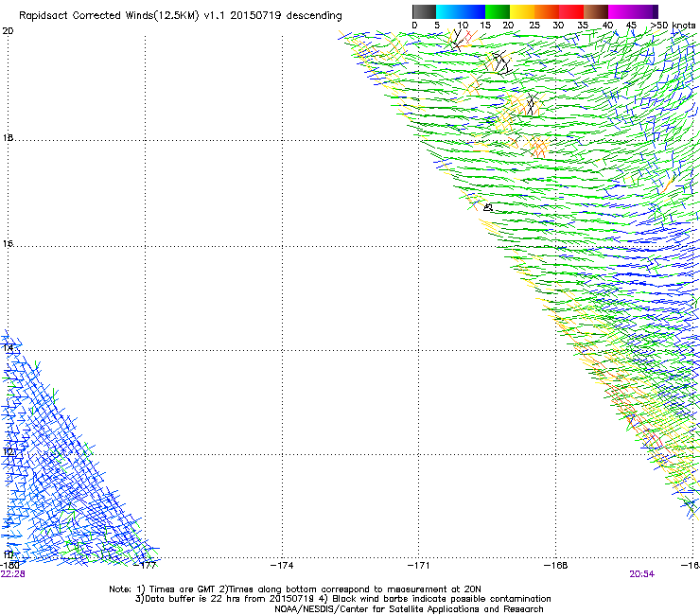Click the yellow 20-25 knots legend band
The width and height of the screenshot is (700, 615).
522,11
